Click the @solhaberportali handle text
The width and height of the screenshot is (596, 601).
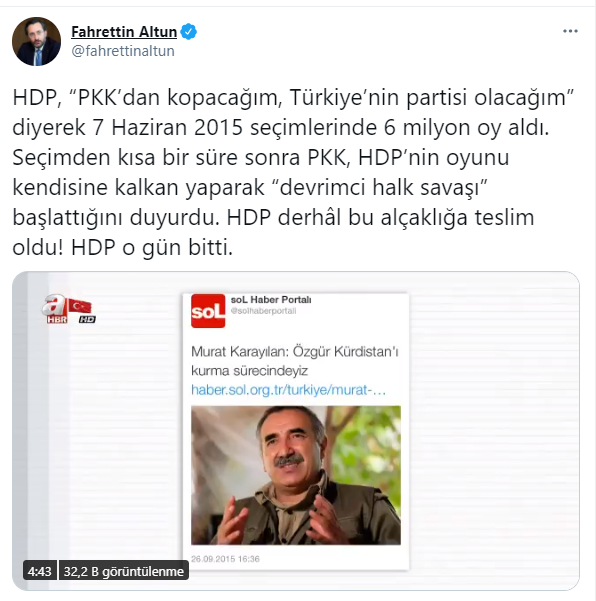pyautogui.click(x=263, y=311)
